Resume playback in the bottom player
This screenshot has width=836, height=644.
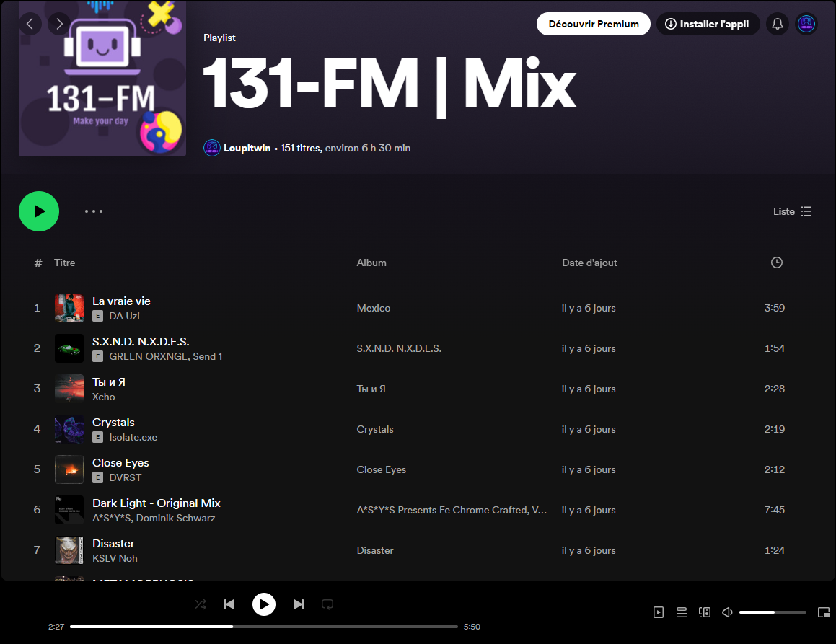click(x=264, y=604)
